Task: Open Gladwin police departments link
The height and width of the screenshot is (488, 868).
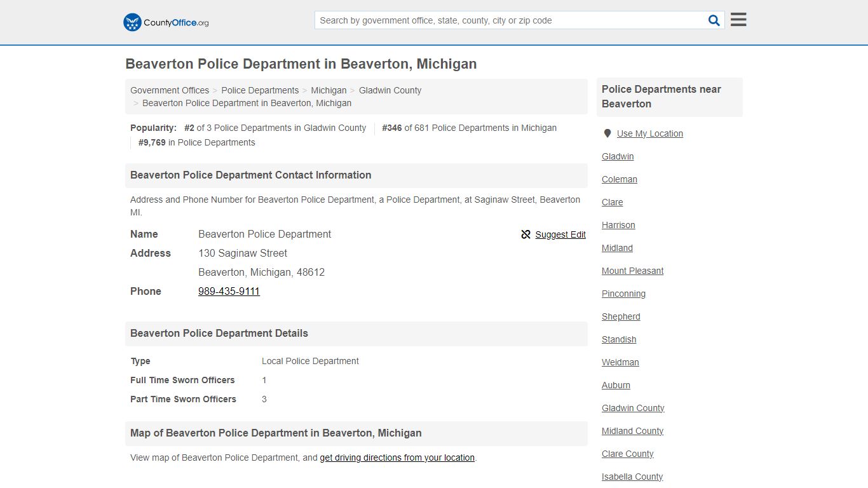Action: [618, 156]
